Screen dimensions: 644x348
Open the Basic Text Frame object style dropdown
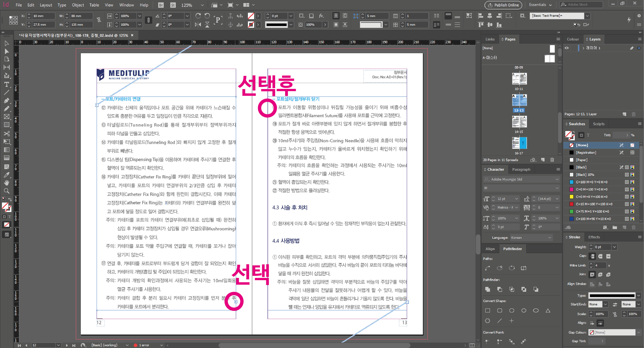pos(587,16)
